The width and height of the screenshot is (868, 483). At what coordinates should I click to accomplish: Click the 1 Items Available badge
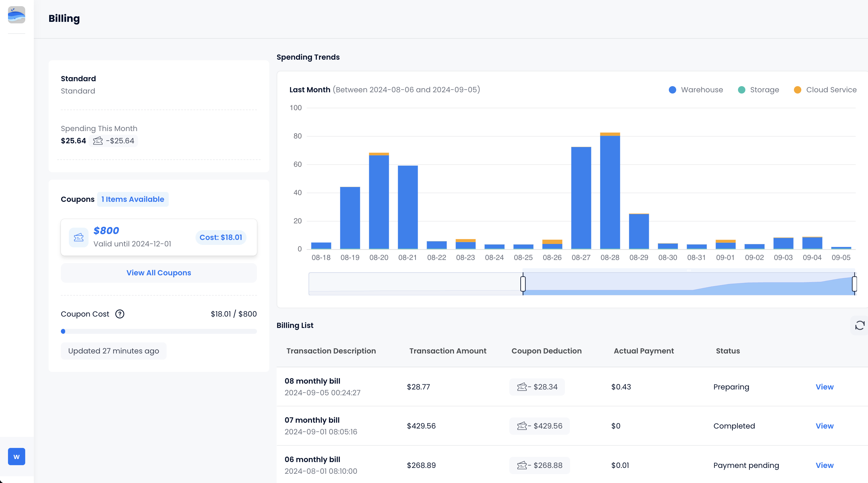pyautogui.click(x=133, y=199)
